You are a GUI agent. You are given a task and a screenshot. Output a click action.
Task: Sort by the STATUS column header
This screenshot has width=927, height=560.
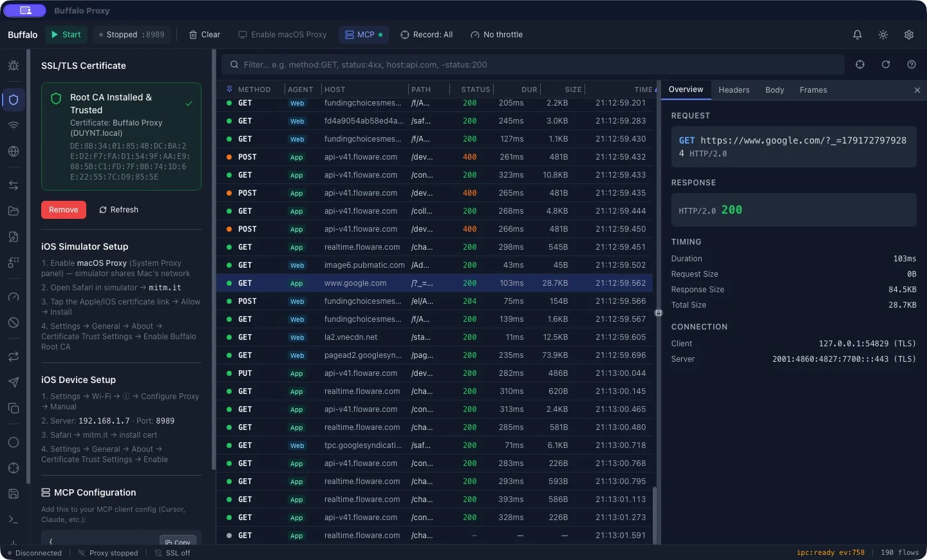point(476,89)
